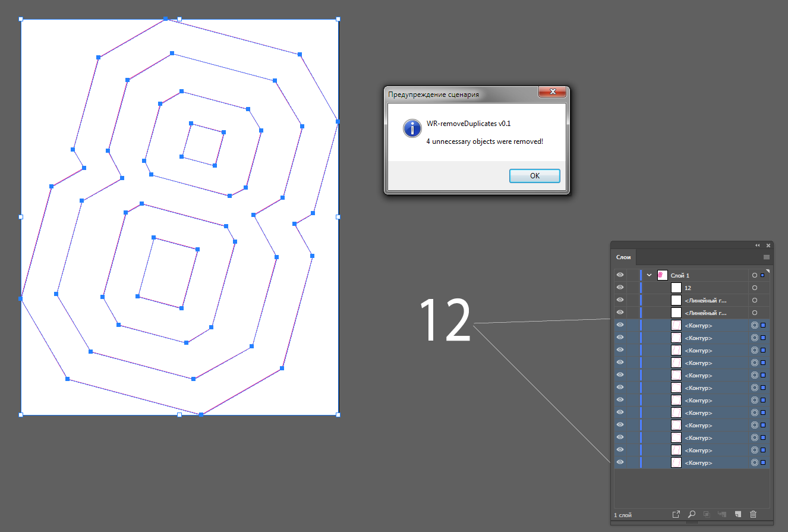This screenshot has height=532, width=788.
Task: Click Create New Layer icon
Action: click(x=737, y=514)
